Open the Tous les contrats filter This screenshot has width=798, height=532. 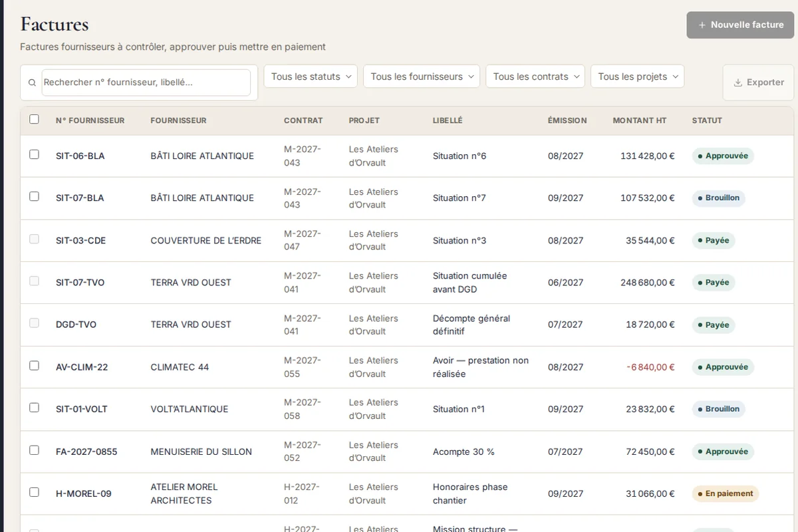click(x=535, y=76)
